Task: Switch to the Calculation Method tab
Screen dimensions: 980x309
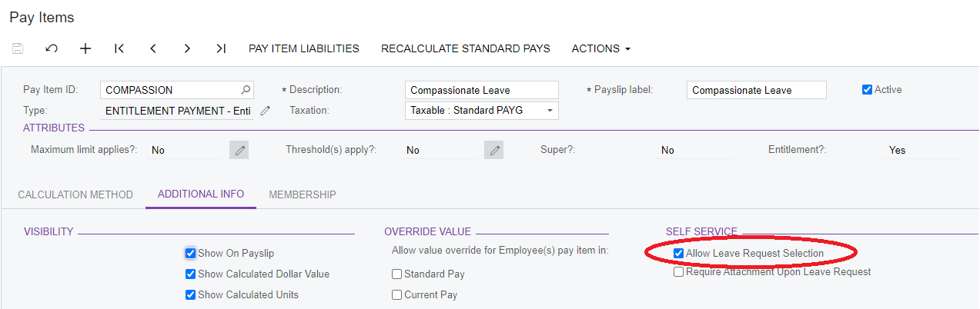Action: point(75,194)
